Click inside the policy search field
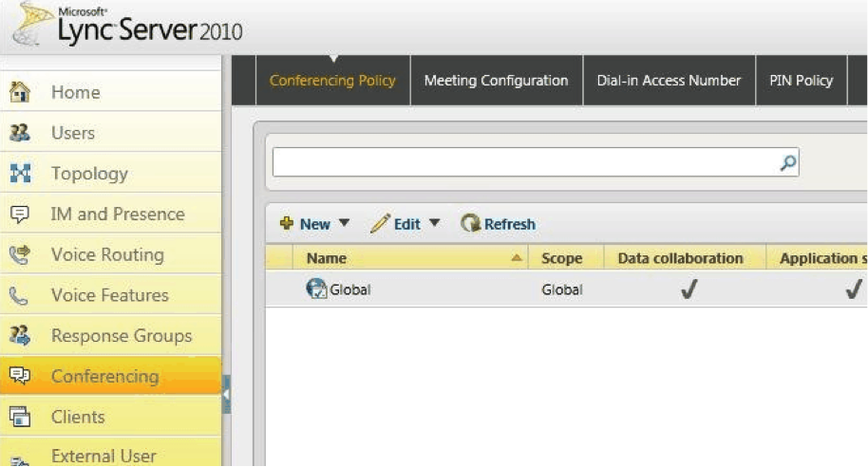This screenshot has width=868, height=467. click(x=522, y=162)
